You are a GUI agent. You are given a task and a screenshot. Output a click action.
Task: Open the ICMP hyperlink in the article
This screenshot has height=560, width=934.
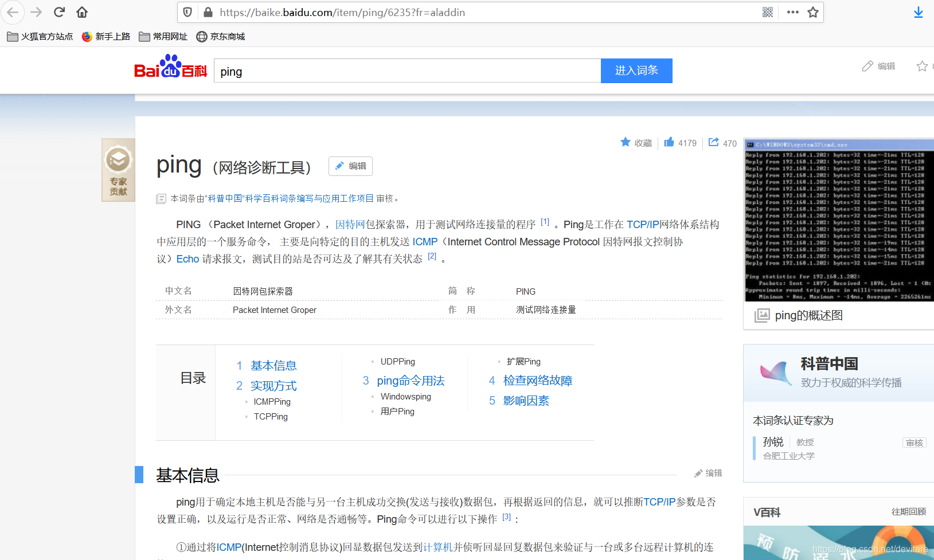click(424, 241)
